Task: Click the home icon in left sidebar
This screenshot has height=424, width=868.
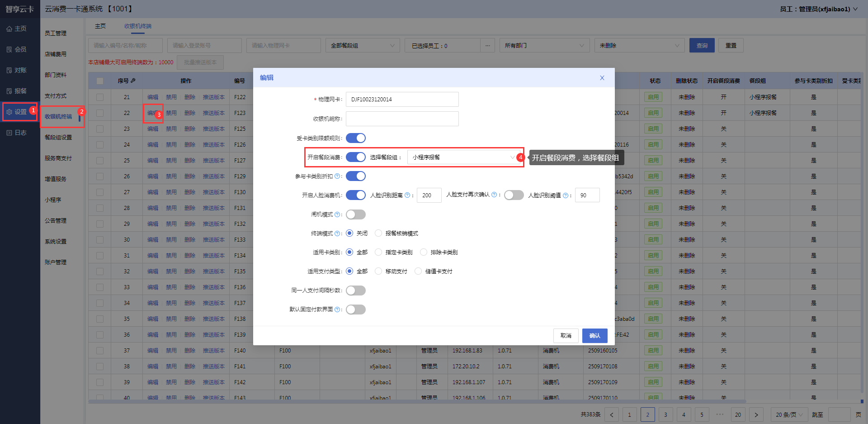Action: pos(9,29)
